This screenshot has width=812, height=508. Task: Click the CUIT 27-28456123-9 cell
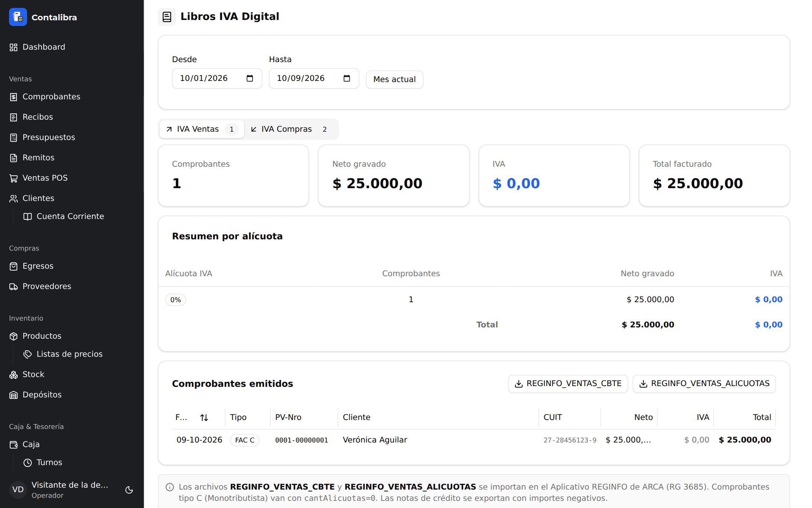[570, 440]
